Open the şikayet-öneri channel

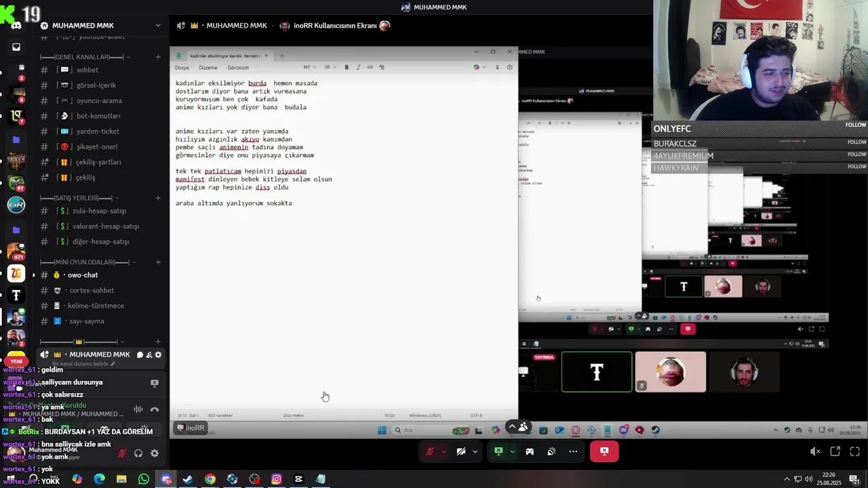coord(102,147)
